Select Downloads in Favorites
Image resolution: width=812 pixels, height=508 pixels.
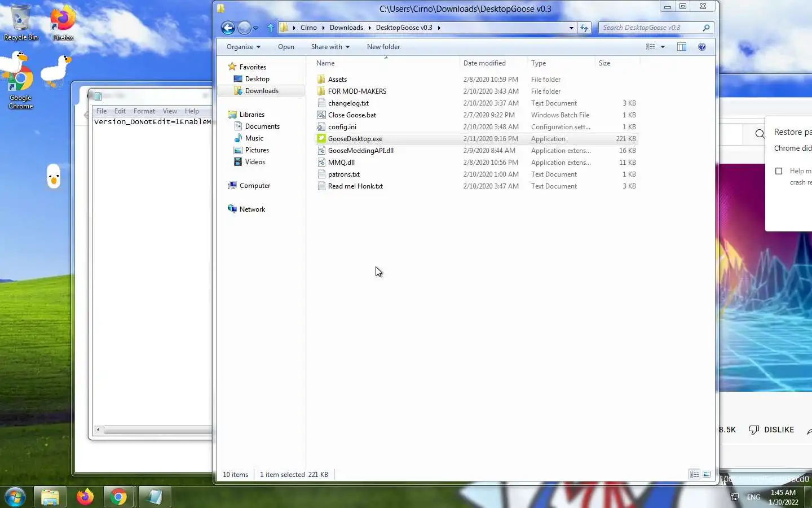[x=262, y=91]
